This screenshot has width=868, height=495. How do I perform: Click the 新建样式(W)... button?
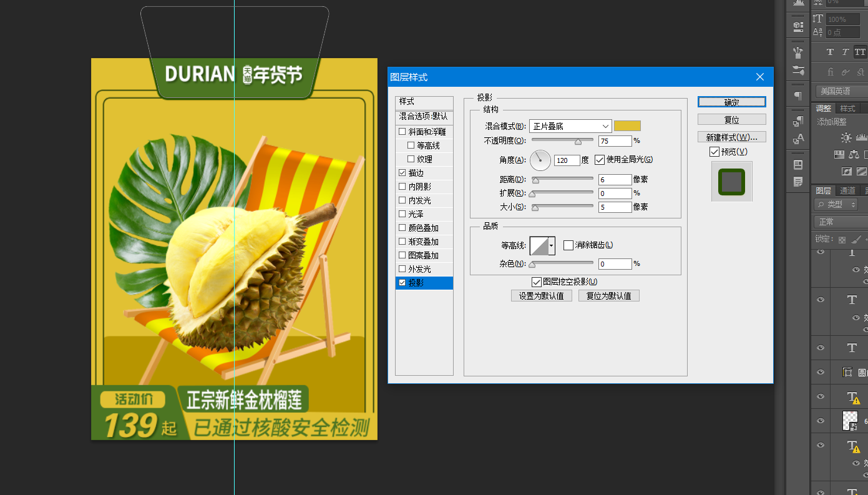732,137
